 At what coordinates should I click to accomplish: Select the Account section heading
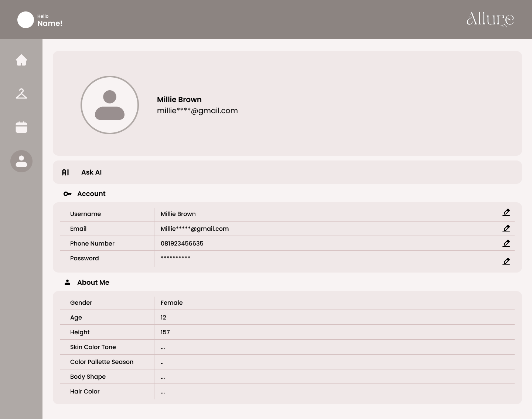click(91, 194)
